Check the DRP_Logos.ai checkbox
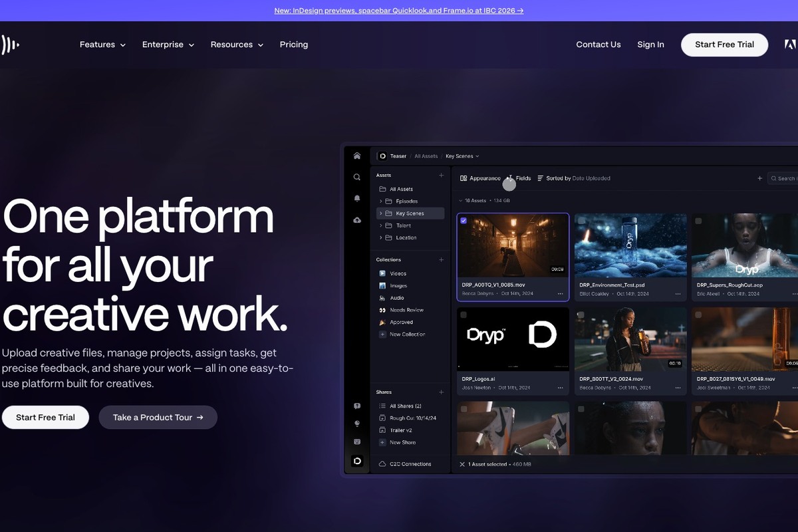Image resolution: width=798 pixels, height=532 pixels. [464, 315]
